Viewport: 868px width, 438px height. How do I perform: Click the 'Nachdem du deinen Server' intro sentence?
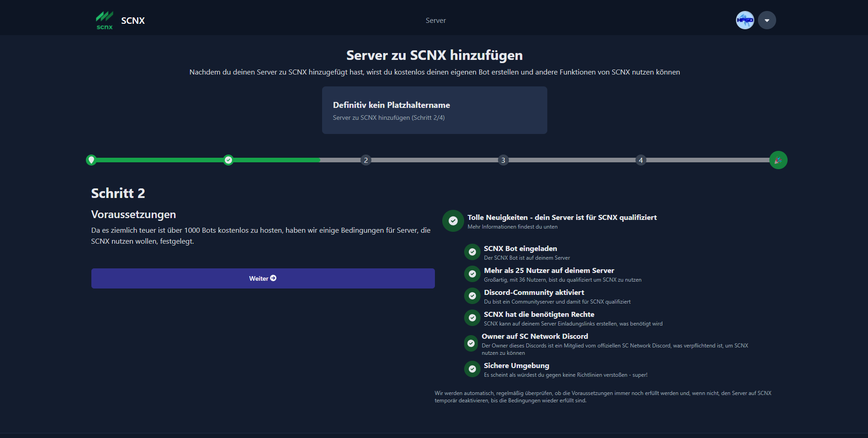point(434,72)
